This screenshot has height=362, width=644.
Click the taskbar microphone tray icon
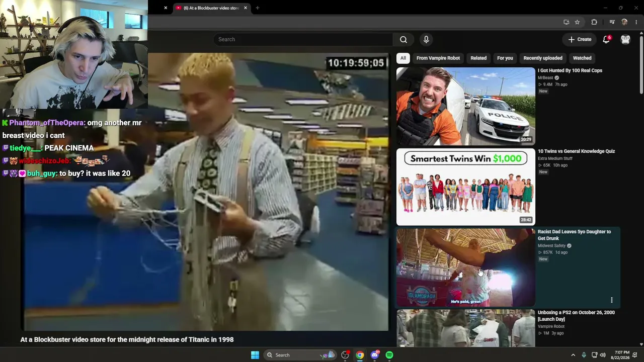tap(584, 355)
